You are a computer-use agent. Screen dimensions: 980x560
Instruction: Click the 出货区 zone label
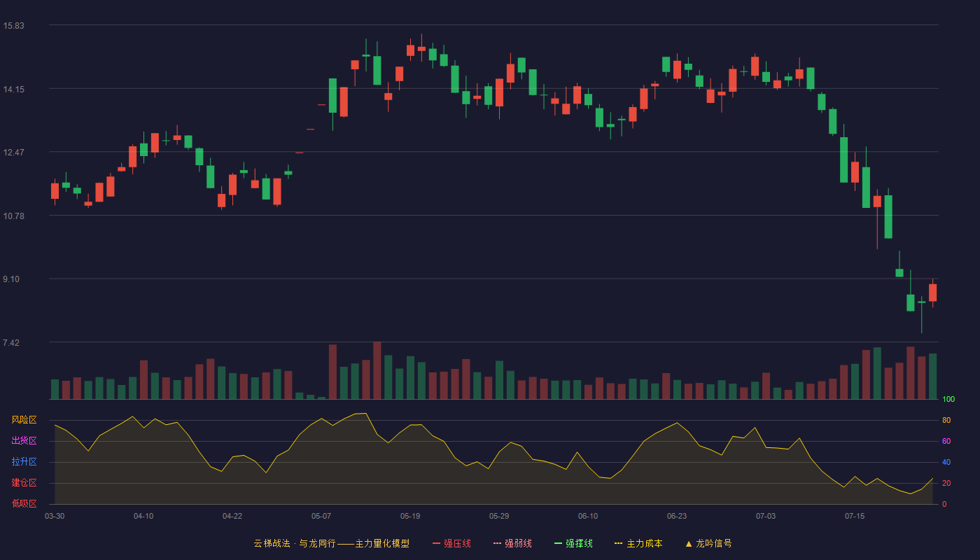(x=24, y=441)
